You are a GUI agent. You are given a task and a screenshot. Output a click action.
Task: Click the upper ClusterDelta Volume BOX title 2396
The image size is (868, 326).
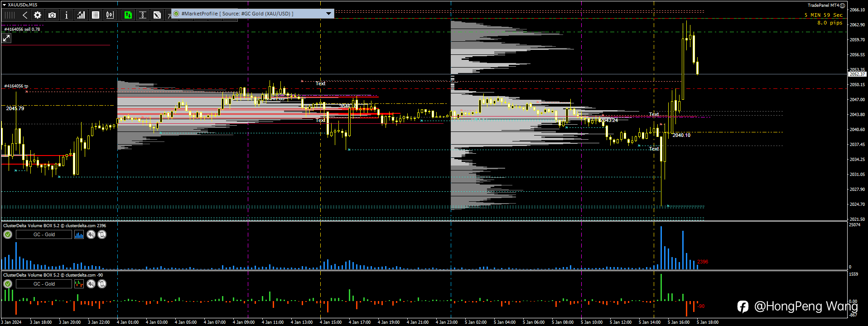point(54,225)
